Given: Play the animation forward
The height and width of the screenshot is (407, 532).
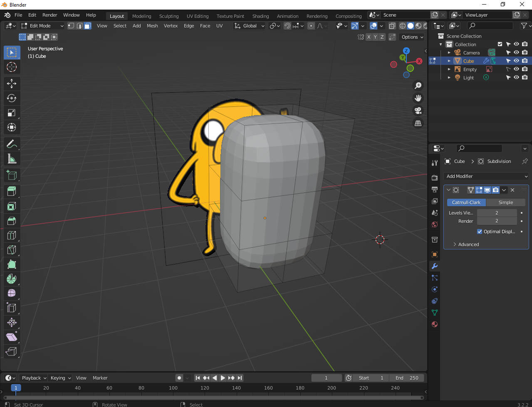Looking at the screenshot, I should (223, 378).
